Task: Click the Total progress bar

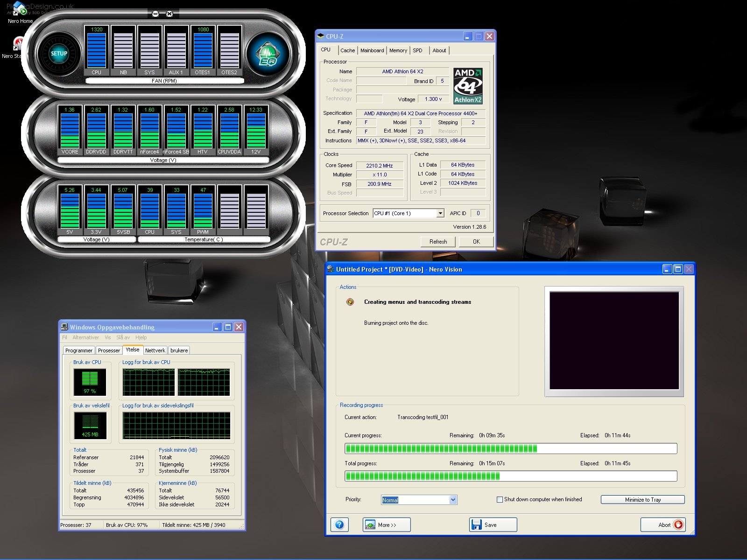Action: tap(511, 476)
